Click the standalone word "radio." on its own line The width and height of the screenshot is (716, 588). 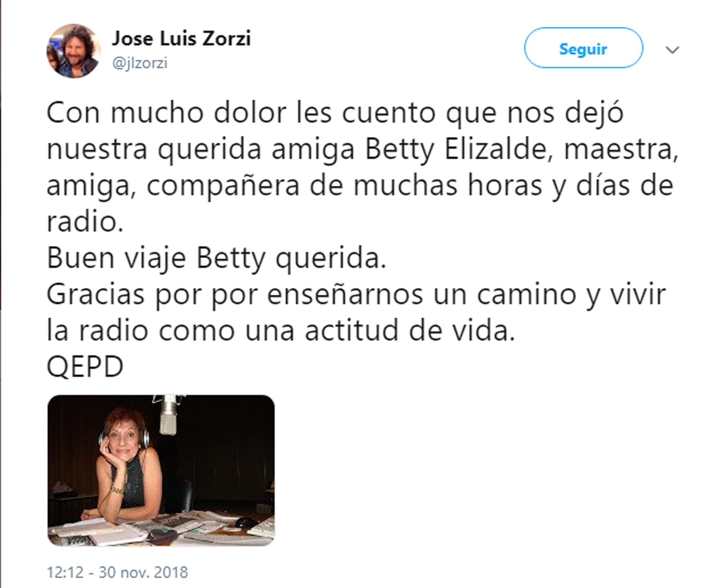pyautogui.click(x=85, y=222)
